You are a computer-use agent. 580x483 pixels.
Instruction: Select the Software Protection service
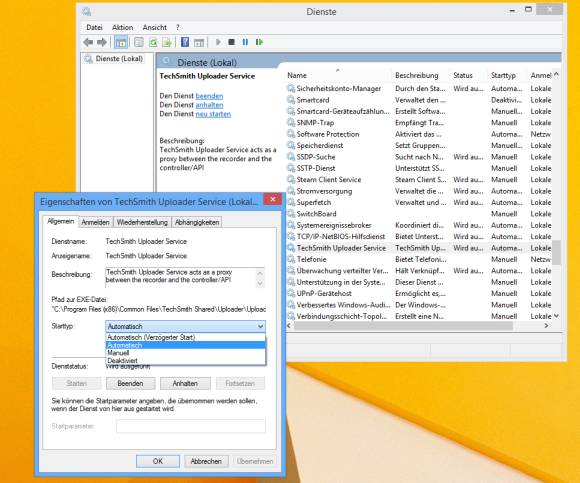(x=419, y=134)
